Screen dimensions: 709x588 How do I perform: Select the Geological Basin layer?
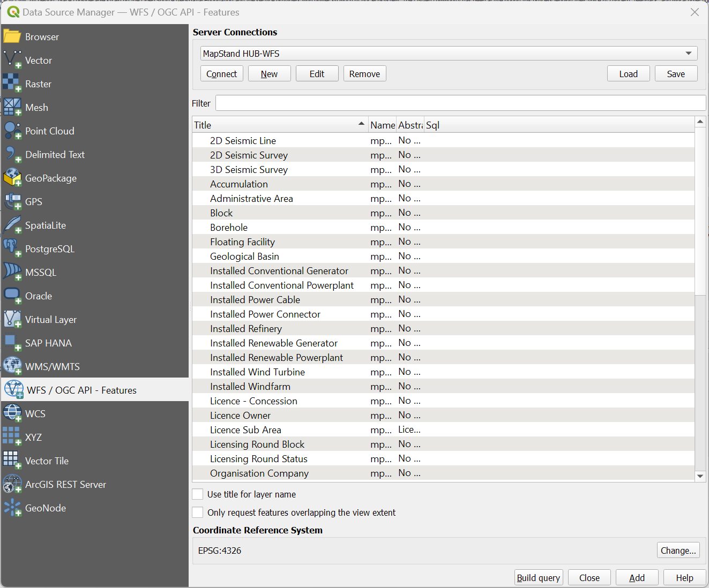(x=443, y=256)
